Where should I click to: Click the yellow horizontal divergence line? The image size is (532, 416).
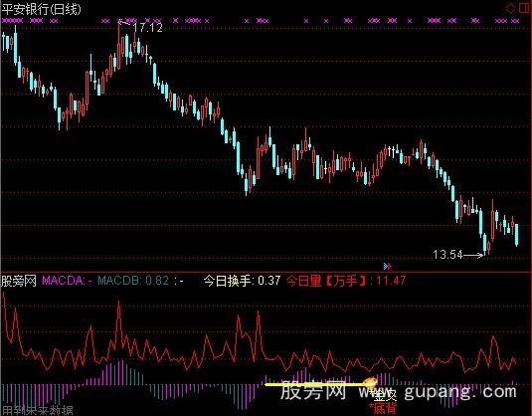pyautogui.click(x=315, y=385)
